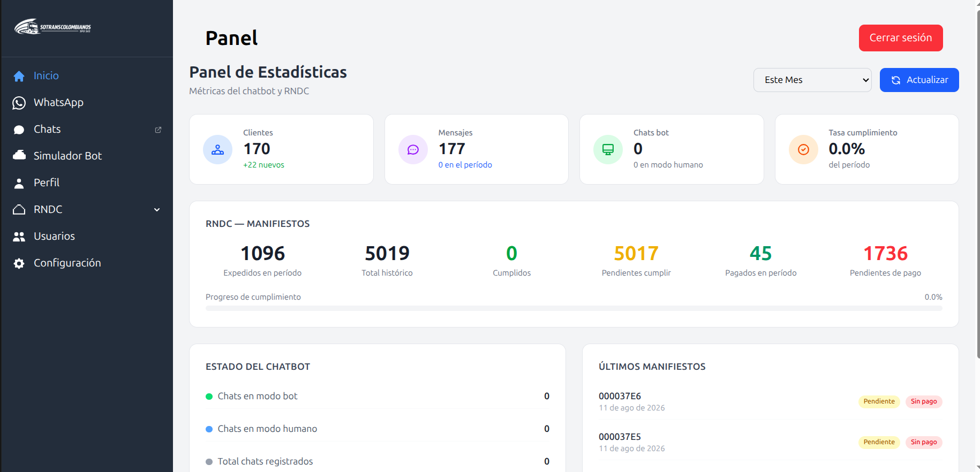The height and width of the screenshot is (472, 980).
Task: Open Chats external link icon
Action: pos(158,130)
